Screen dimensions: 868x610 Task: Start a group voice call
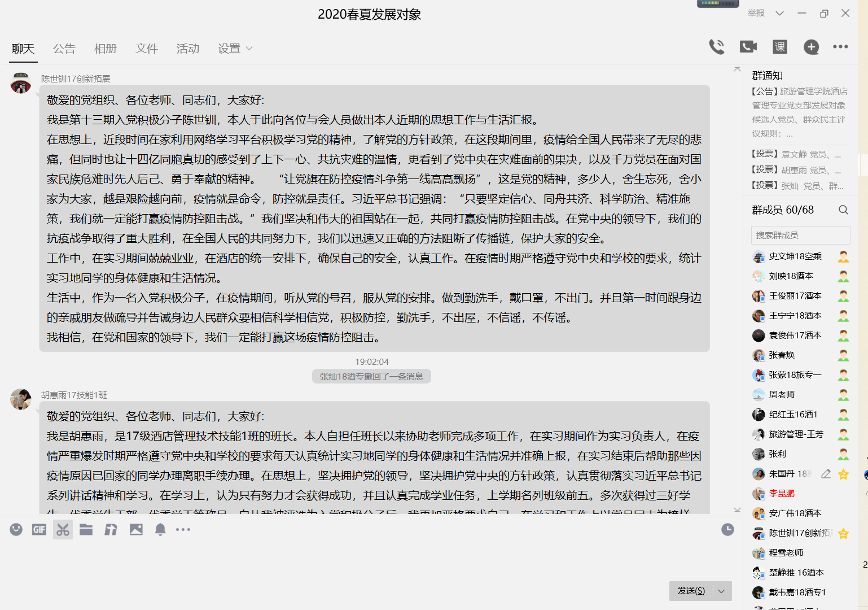[x=717, y=47]
